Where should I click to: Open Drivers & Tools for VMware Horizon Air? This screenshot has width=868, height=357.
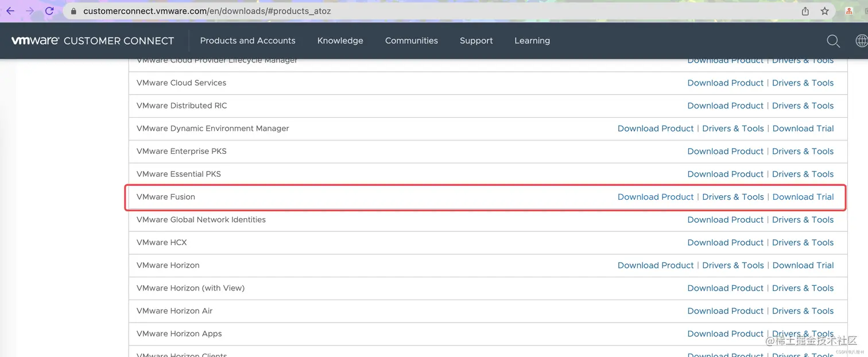coord(803,311)
